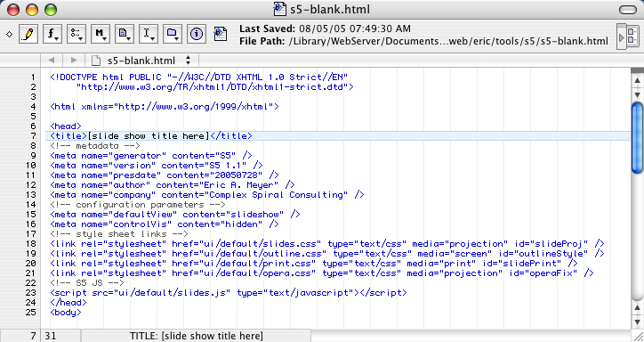Viewport: 644px width, 342px height.
Task: Click the Get Info (i) button
Action: click(197, 34)
